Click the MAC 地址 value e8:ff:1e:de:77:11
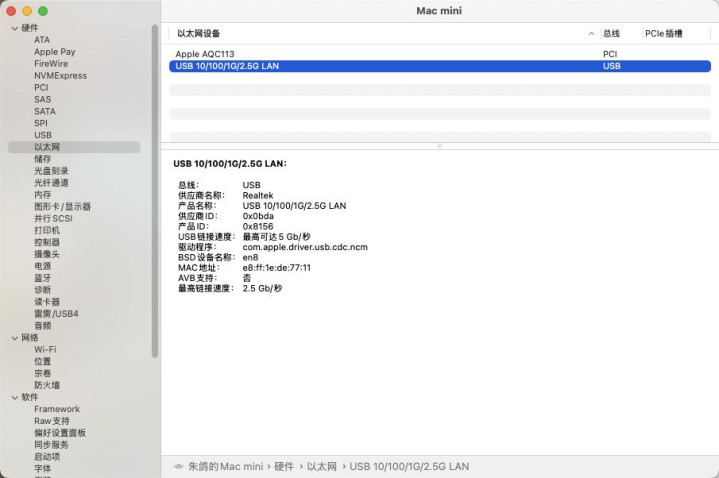Image resolution: width=719 pixels, height=478 pixels. (x=277, y=268)
